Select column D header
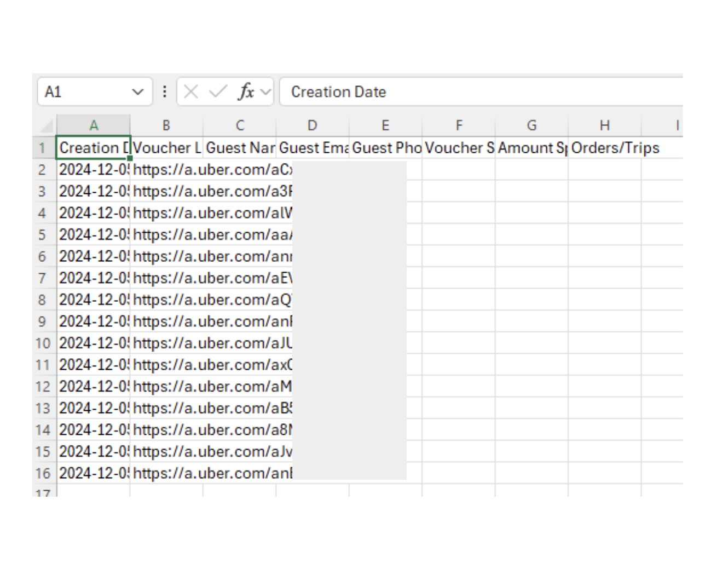Screen dimensions: 728x563 pyautogui.click(x=313, y=125)
